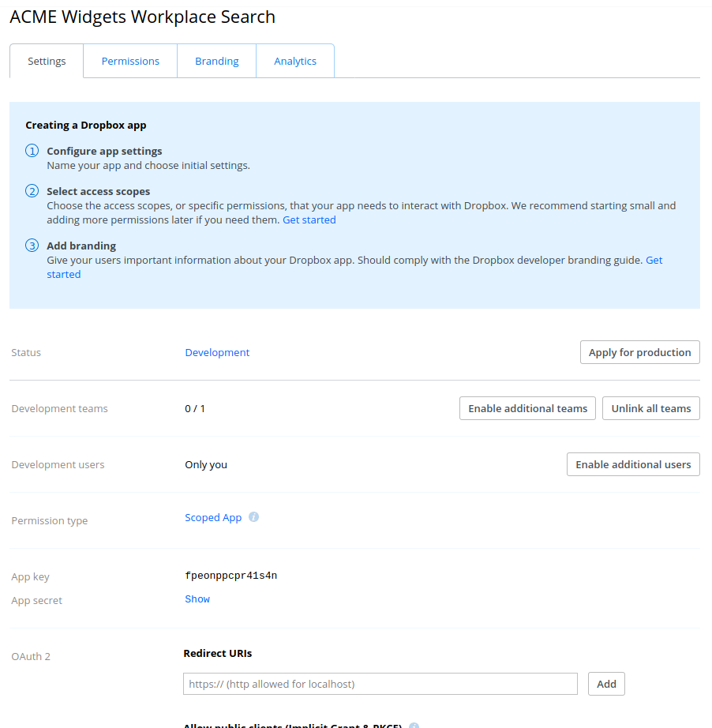This screenshot has width=712, height=728.
Task: Click Add button next to Redirect URIs
Action: 606,684
